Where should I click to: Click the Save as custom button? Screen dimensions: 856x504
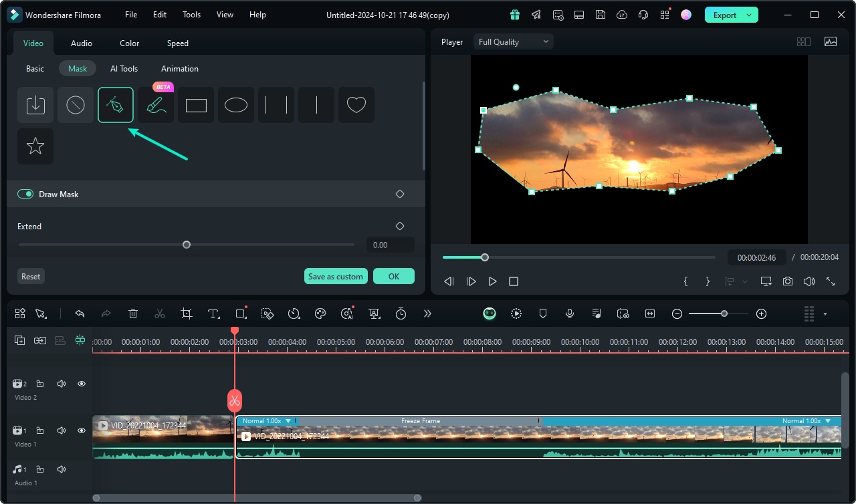336,276
